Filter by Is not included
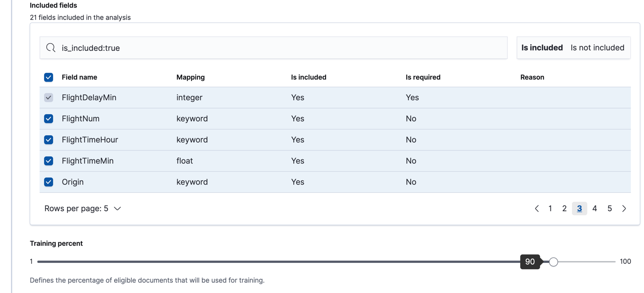This screenshot has height=293, width=644. coord(597,48)
